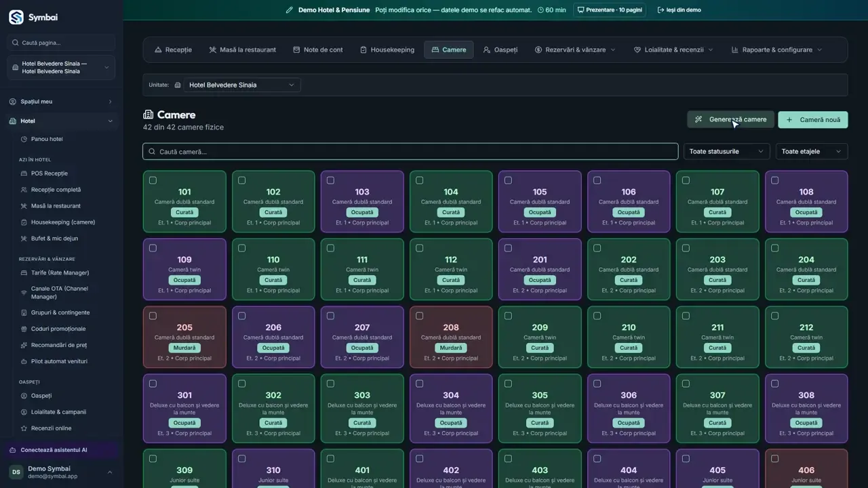The height and width of the screenshot is (488, 868).
Task: Click the Caută pagina search box
Action: [x=62, y=43]
